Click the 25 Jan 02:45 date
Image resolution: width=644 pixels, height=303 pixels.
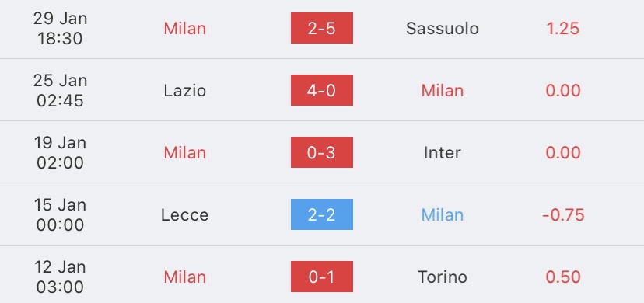(61, 91)
